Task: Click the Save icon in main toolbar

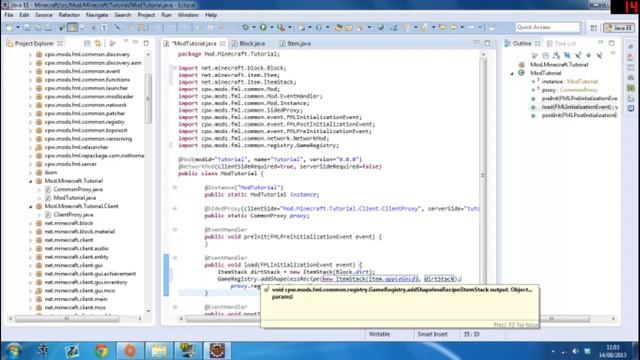Action: pyautogui.click(x=26, y=27)
